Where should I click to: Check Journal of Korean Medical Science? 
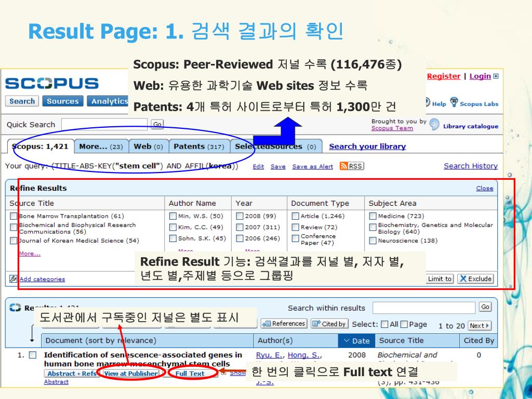tap(13, 241)
